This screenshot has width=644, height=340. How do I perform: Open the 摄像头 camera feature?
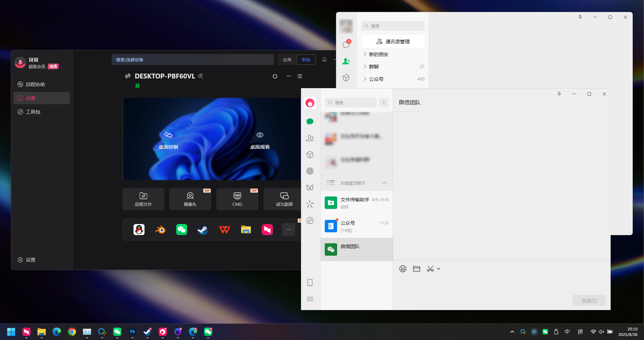point(190,199)
